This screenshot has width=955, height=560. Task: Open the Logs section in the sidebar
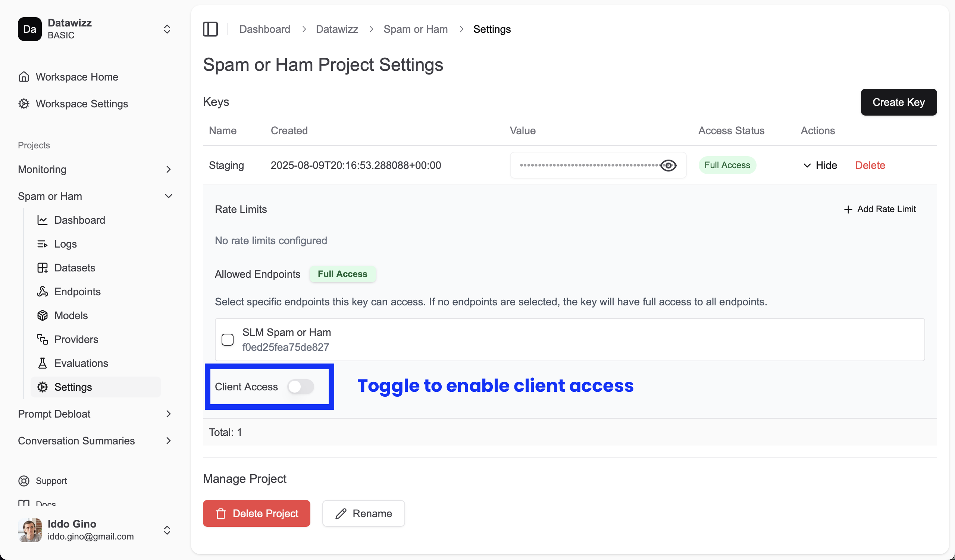pos(65,244)
